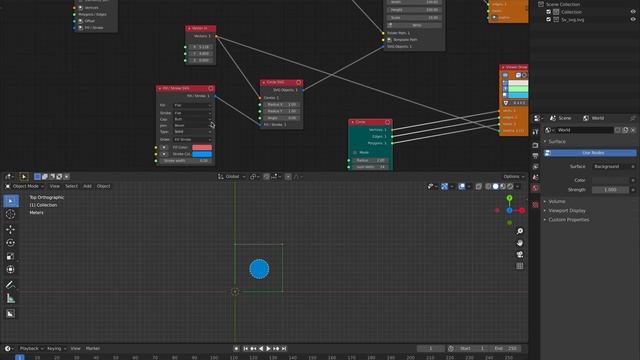Image resolution: width=640 pixels, height=360 pixels.
Task: Toggle Sv_svg checkbox in outliner
Action: 549,20
